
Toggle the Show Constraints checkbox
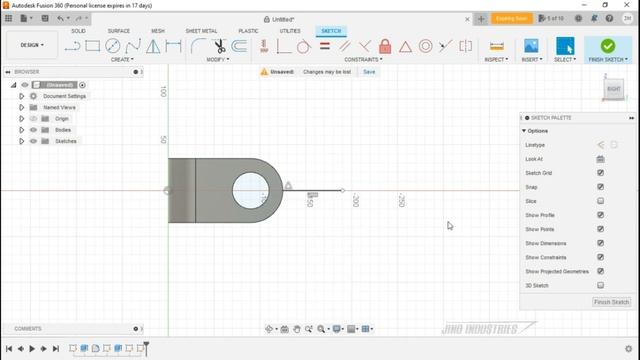(x=600, y=257)
